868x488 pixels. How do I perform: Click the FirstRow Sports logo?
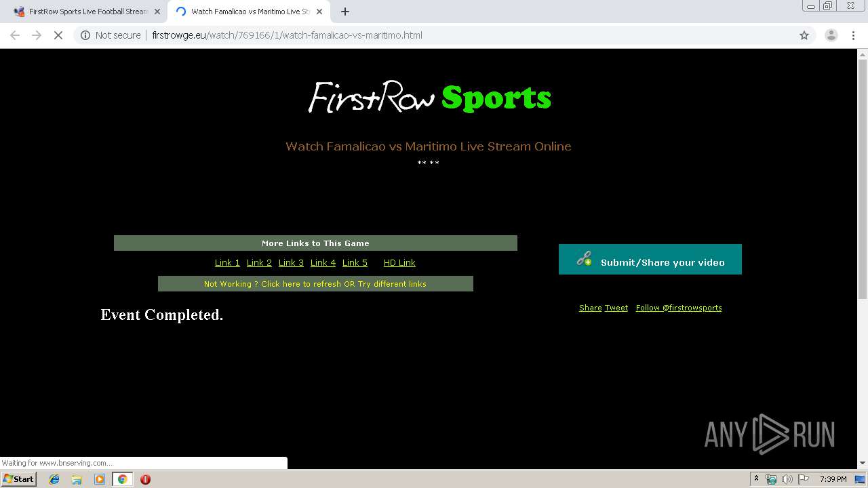pyautogui.click(x=429, y=97)
